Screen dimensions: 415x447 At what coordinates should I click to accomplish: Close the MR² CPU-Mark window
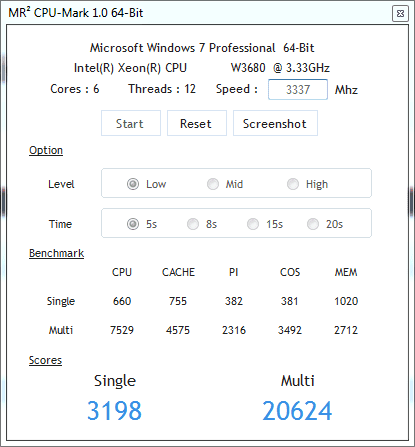tap(400, 14)
